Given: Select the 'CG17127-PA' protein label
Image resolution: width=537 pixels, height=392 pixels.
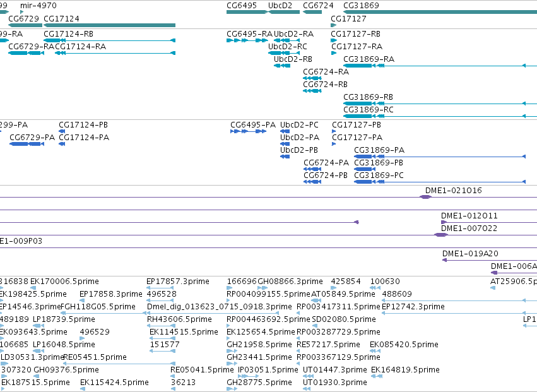Looking at the screenshot, I should point(357,138).
